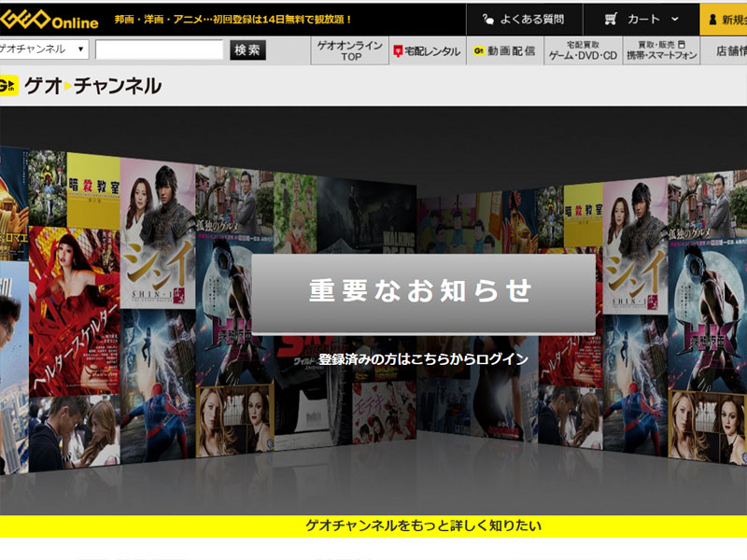The height and width of the screenshot is (560, 747).
Task: Click the yellow Gch channel logo icon
Action: (x=8, y=86)
